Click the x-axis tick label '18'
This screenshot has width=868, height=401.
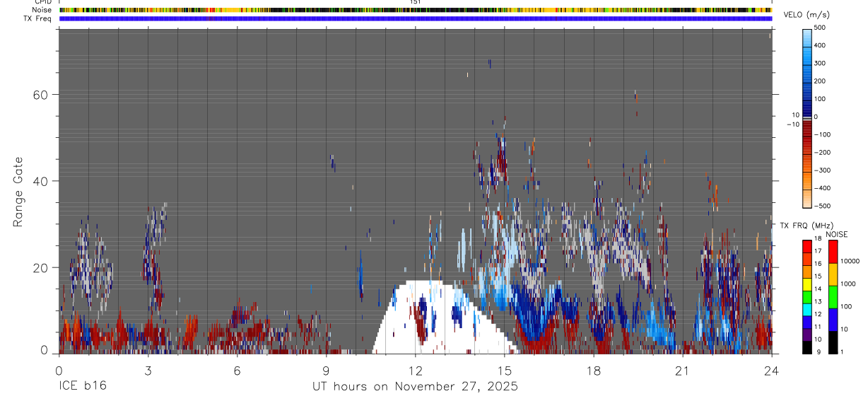coord(594,371)
